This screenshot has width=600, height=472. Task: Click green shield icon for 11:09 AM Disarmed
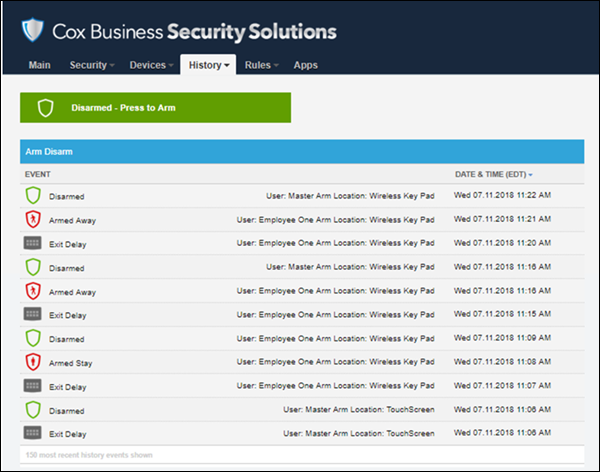click(x=33, y=338)
